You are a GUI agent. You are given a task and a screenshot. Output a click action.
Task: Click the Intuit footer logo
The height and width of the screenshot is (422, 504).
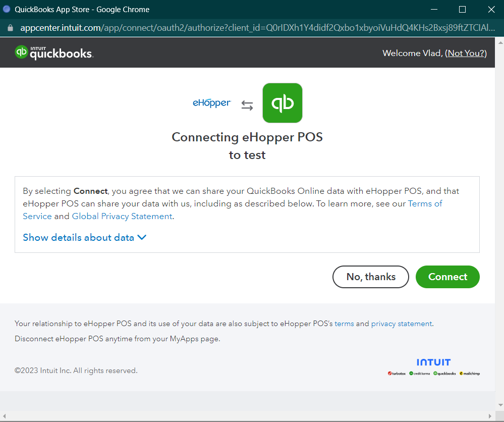pyautogui.click(x=433, y=362)
